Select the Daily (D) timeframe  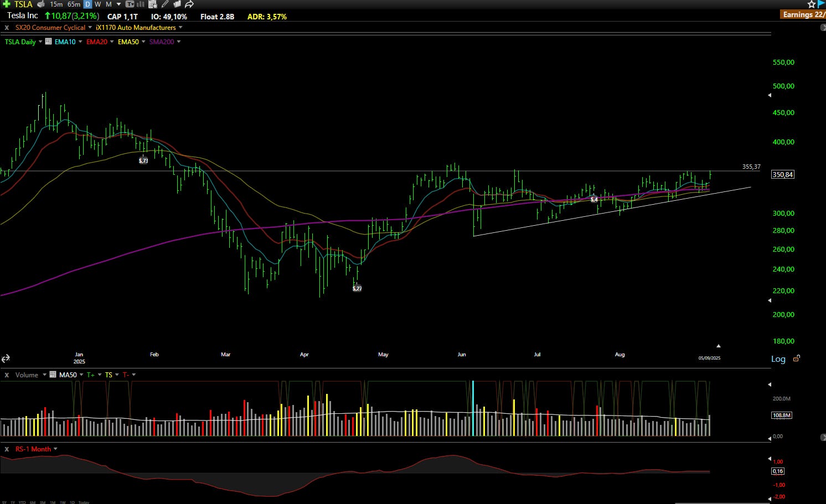(x=87, y=4)
